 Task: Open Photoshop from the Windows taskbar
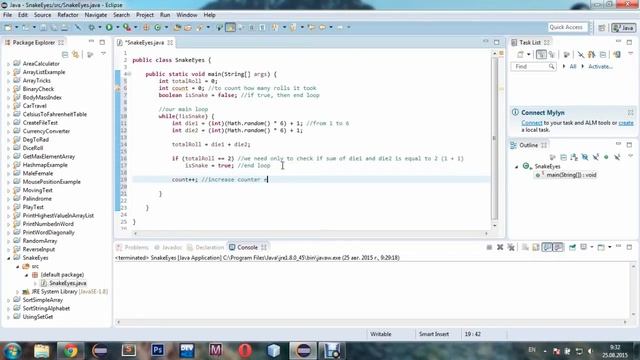click(x=158, y=350)
